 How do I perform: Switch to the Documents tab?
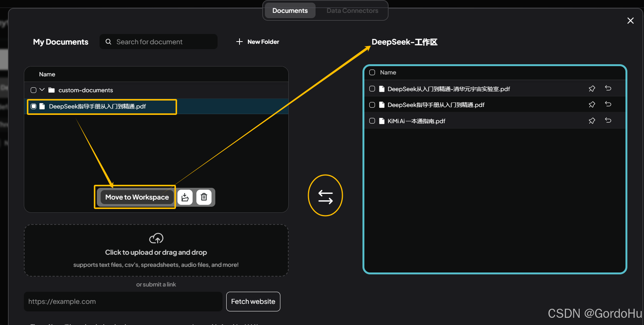pyautogui.click(x=290, y=11)
